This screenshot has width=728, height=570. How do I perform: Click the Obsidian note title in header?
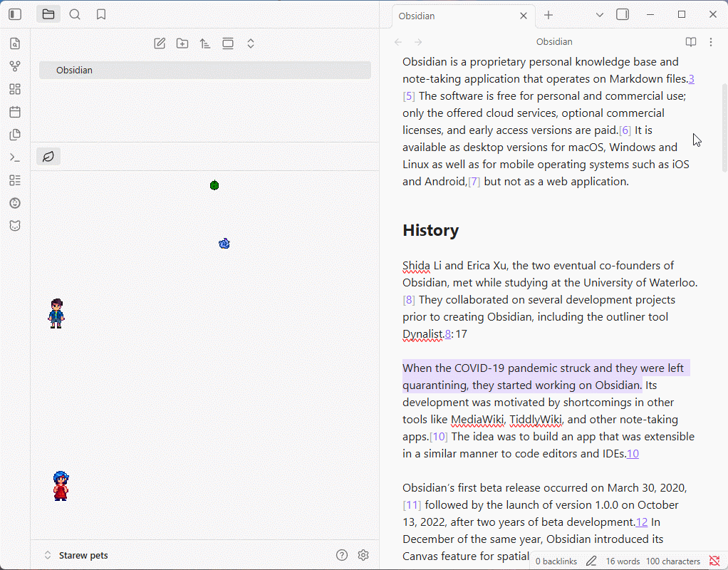(x=554, y=42)
